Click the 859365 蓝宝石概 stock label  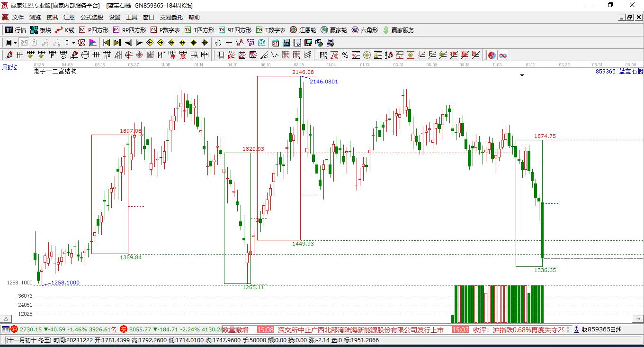(x=619, y=71)
